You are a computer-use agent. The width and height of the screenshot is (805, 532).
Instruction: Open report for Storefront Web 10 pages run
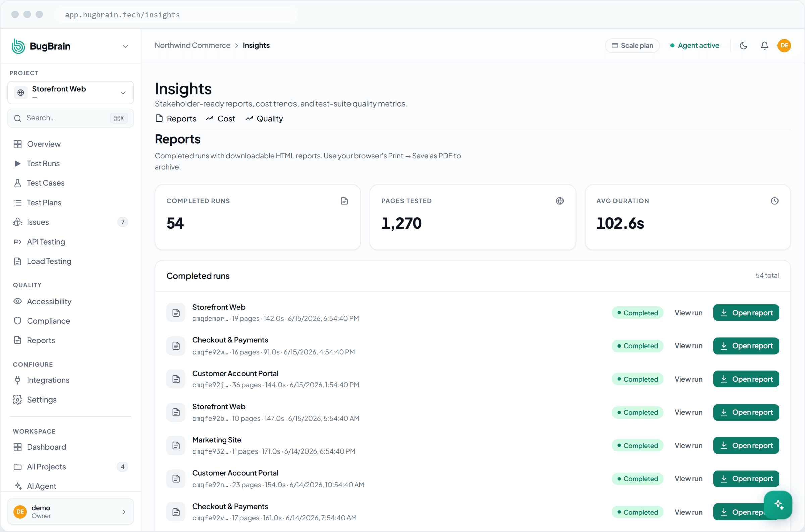[746, 412]
